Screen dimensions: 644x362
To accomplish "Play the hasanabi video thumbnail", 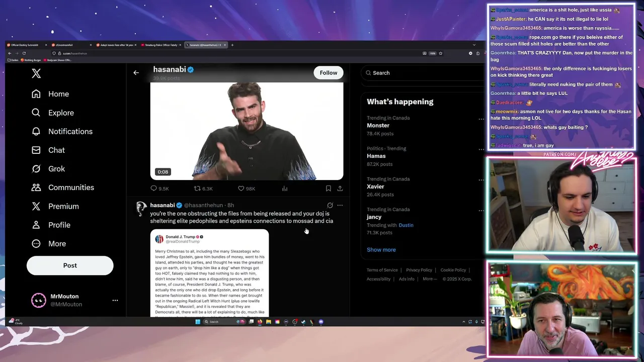I will pos(247,131).
